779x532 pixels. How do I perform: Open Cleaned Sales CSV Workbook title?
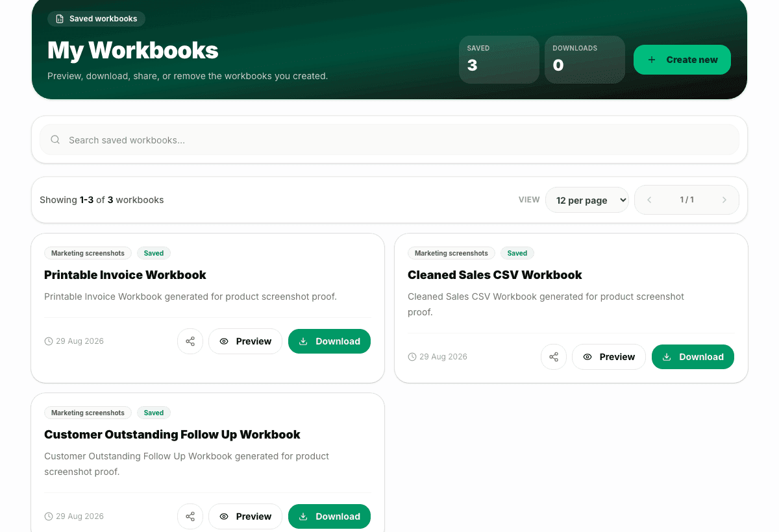point(495,275)
